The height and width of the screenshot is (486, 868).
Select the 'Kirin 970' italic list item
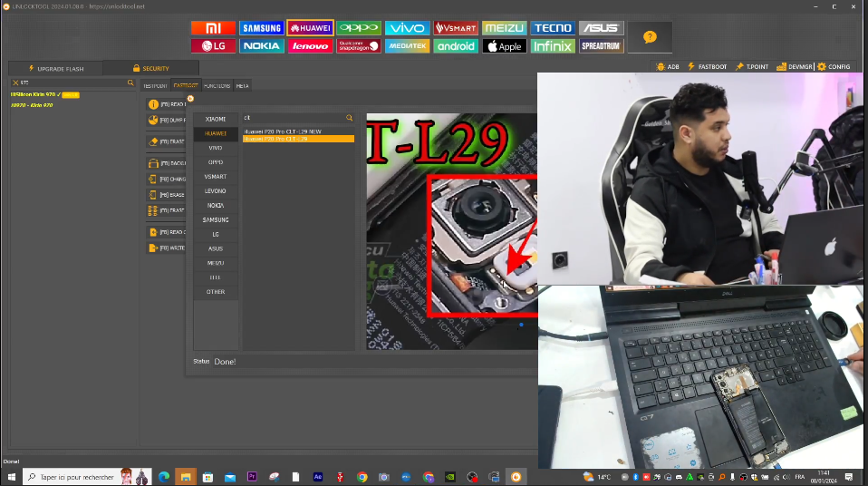tap(32, 105)
